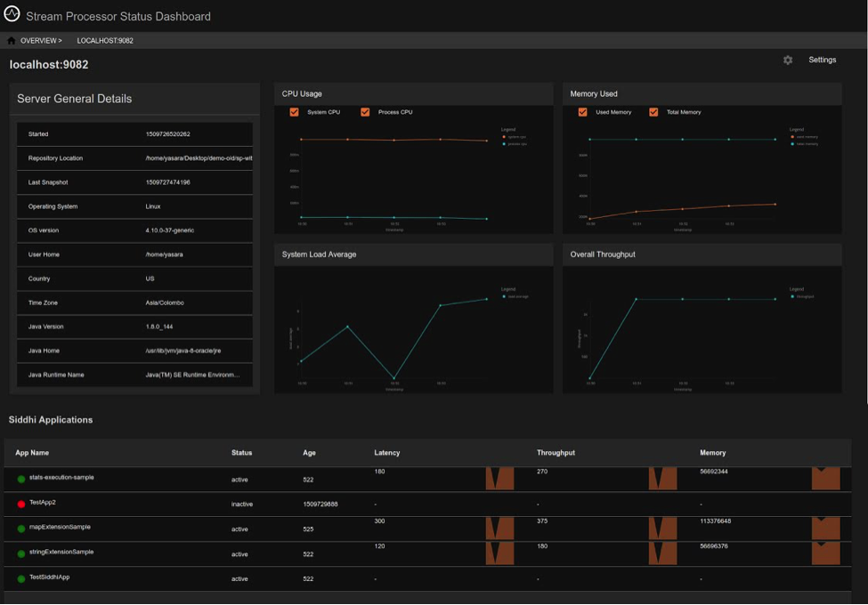Click green status dot for stats-execution-sample
Image resolution: width=868 pixels, height=605 pixels.
[21, 480]
